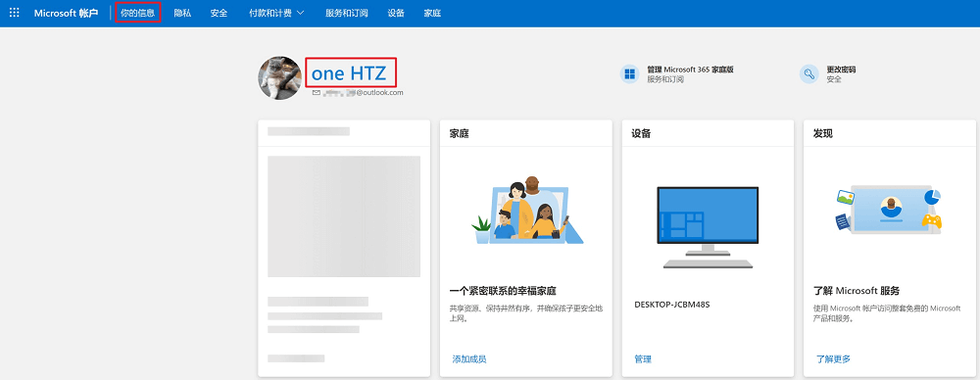The image size is (980, 380).
Task: Click 添加成员 in the family card
Action: click(468, 358)
